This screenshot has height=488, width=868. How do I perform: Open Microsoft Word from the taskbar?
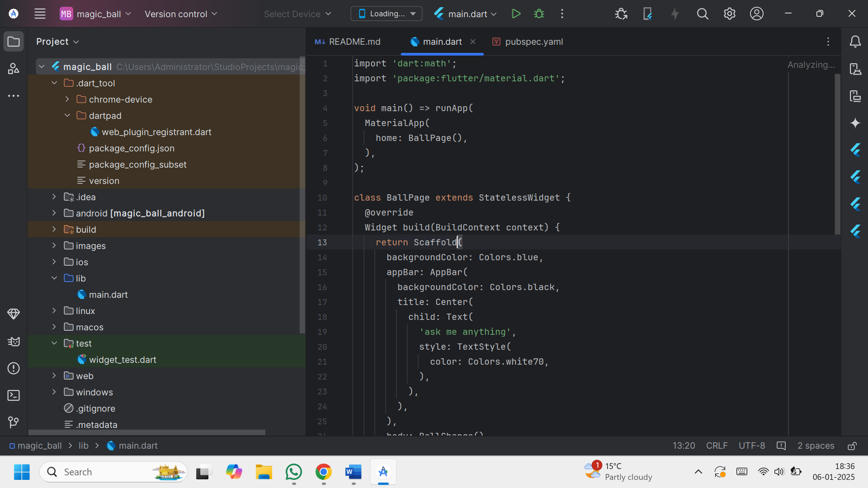tap(354, 472)
